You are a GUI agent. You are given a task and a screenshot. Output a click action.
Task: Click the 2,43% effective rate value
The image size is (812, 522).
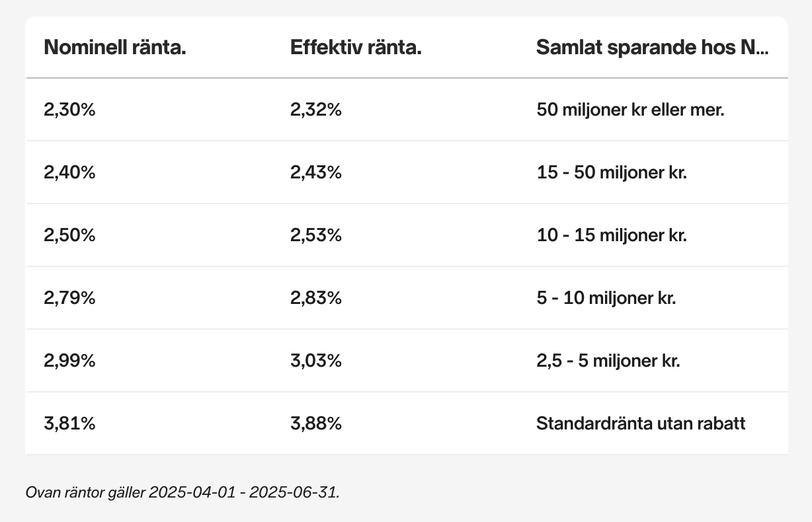[315, 172]
